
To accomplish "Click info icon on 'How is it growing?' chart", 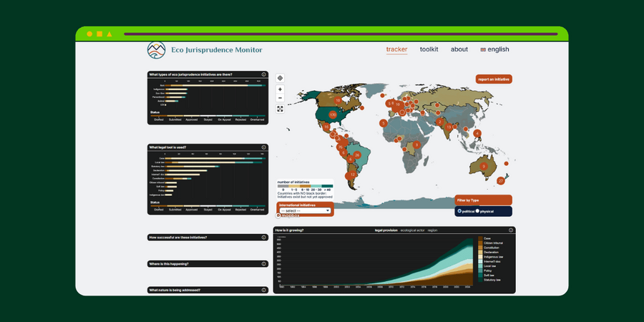I will point(511,230).
